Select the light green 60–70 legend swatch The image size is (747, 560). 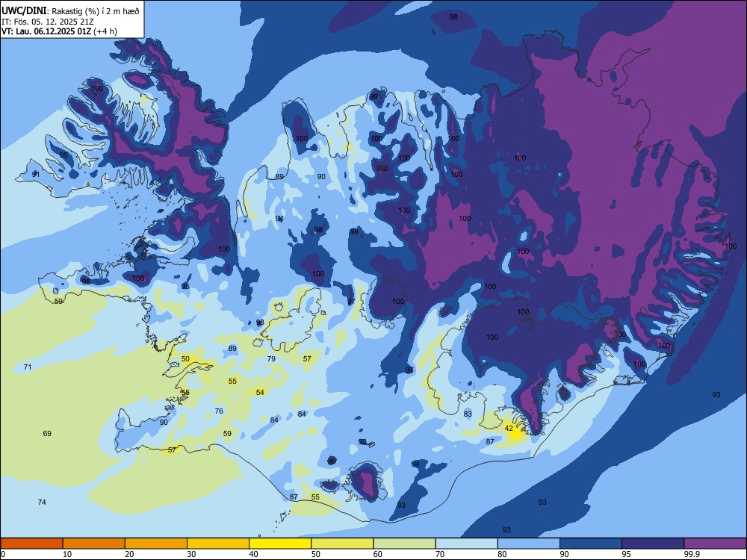404,544
